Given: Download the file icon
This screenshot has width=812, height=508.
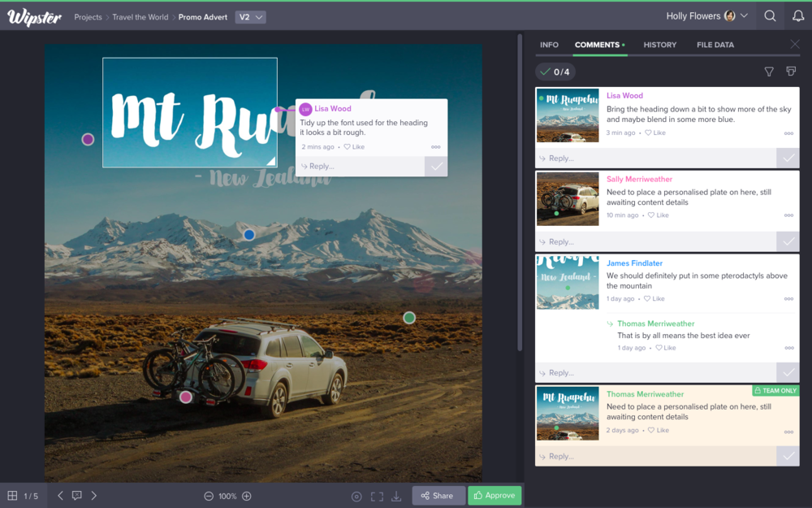Looking at the screenshot, I should [396, 497].
